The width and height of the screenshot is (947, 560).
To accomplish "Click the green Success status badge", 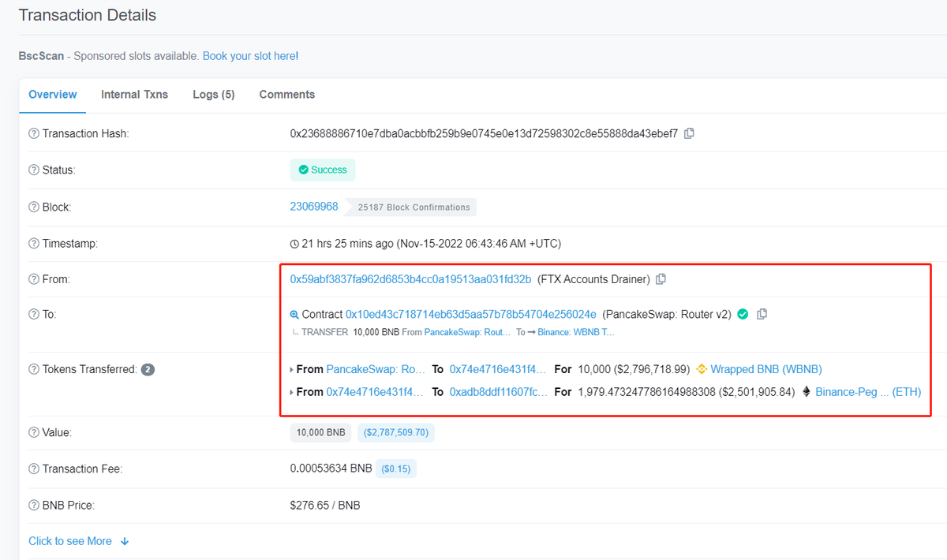I will click(x=323, y=170).
